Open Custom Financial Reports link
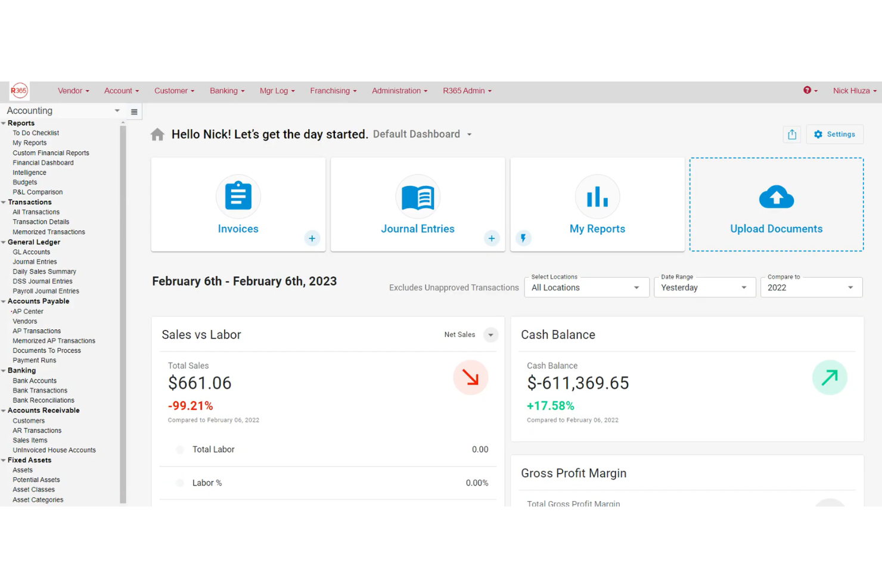Screen dimensions: 882x588 coord(51,153)
